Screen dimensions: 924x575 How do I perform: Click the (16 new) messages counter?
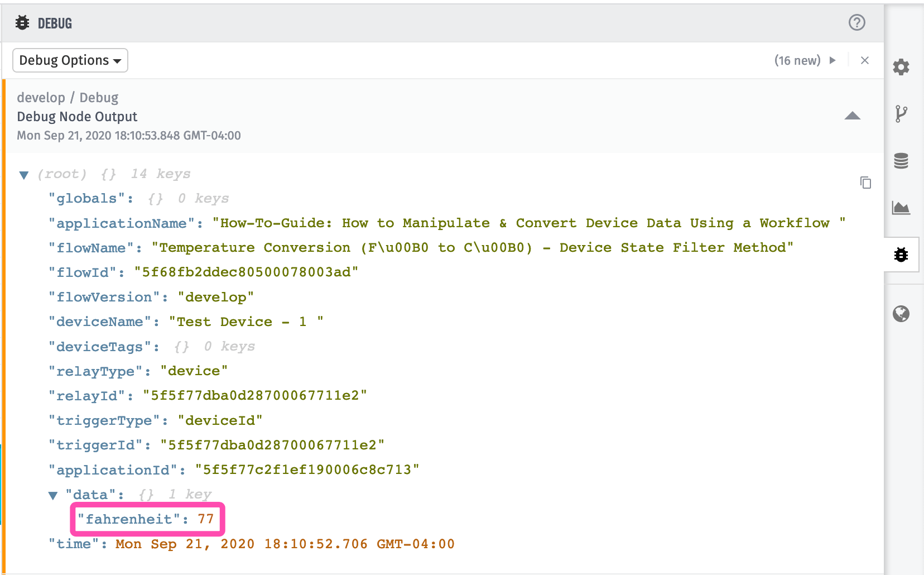click(x=797, y=60)
